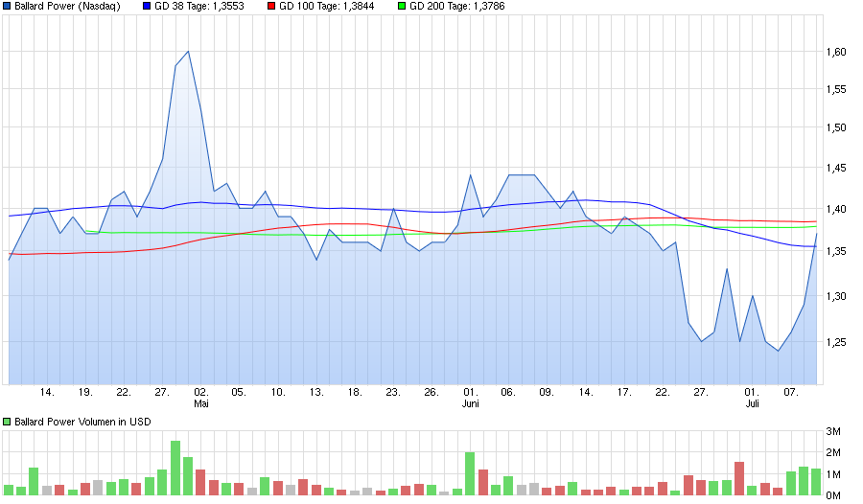The height and width of the screenshot is (504, 863).
Task: Click the 1,30 price axis value
Action: (836, 296)
